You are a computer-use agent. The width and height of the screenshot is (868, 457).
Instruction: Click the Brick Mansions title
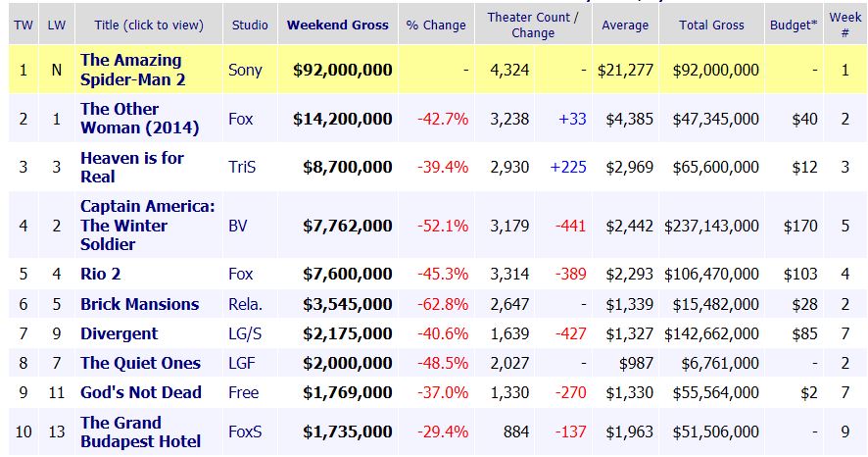pos(139,304)
